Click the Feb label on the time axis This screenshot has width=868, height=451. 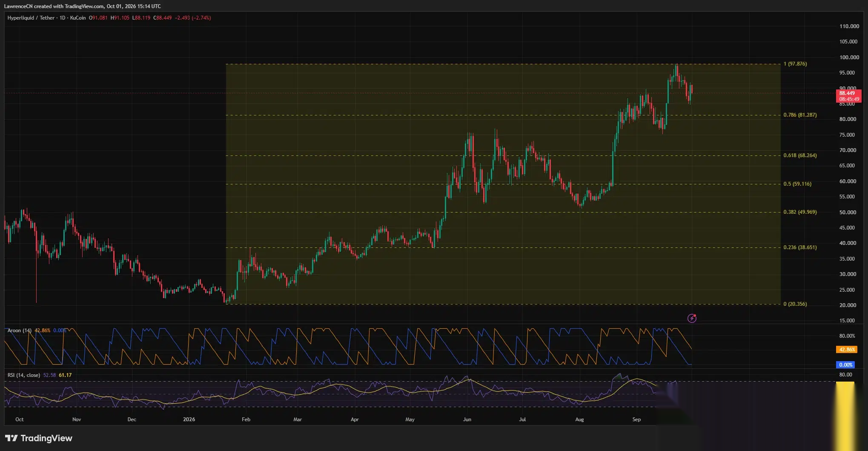pos(246,419)
